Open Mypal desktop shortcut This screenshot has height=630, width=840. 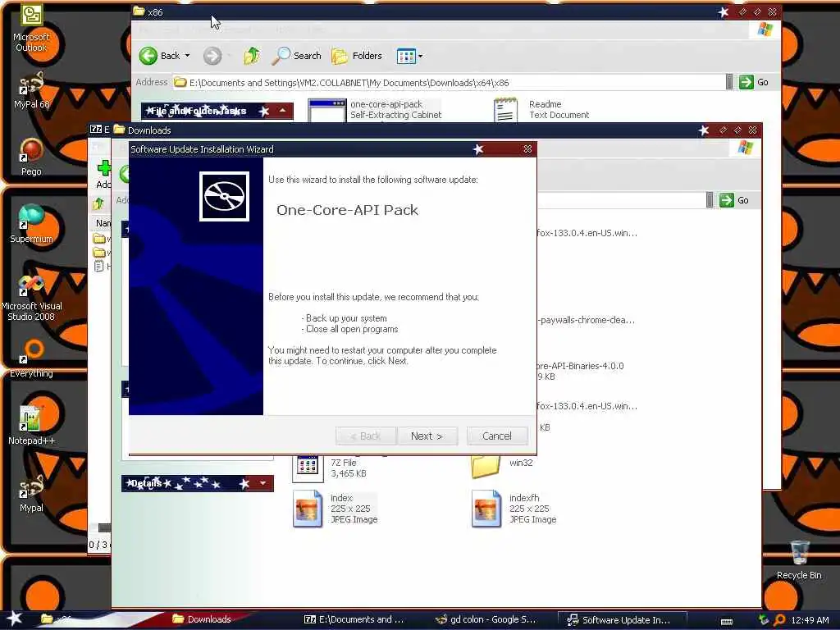[31, 493]
